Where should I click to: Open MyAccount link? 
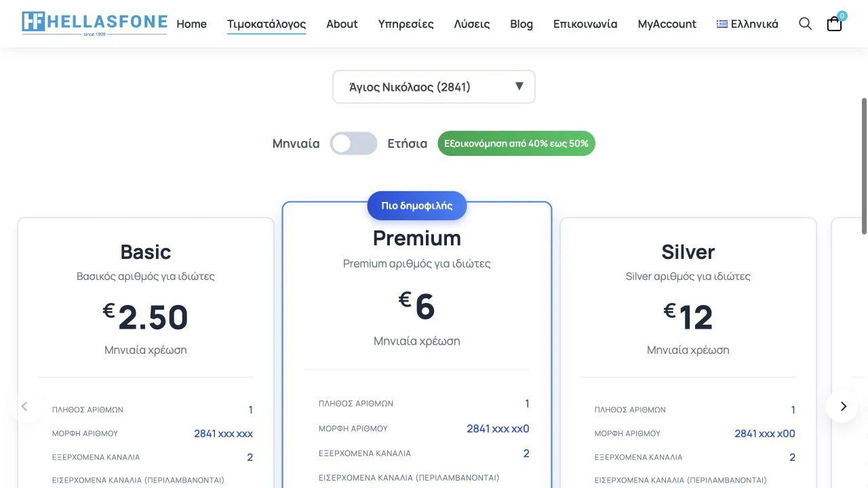click(x=667, y=24)
